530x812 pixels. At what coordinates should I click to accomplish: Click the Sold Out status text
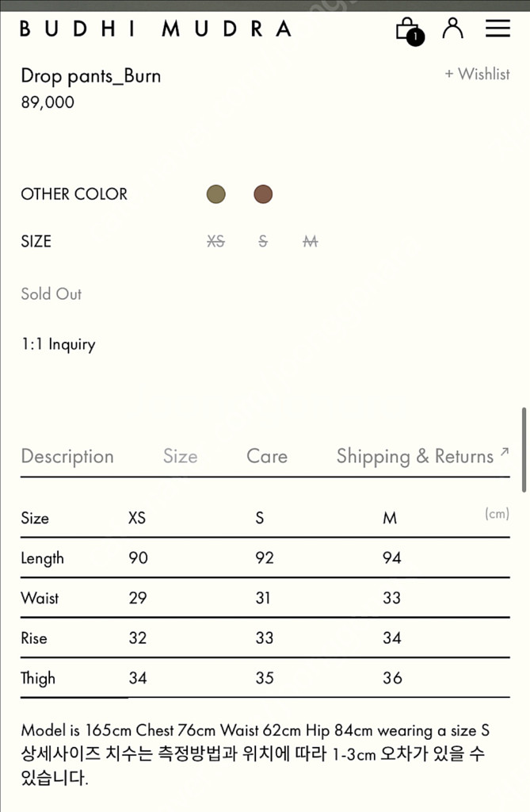click(x=51, y=293)
